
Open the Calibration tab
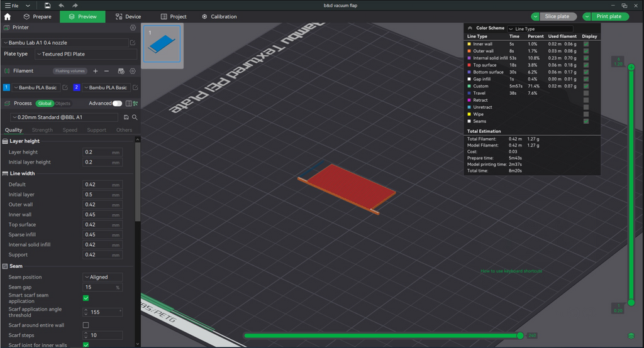(219, 16)
